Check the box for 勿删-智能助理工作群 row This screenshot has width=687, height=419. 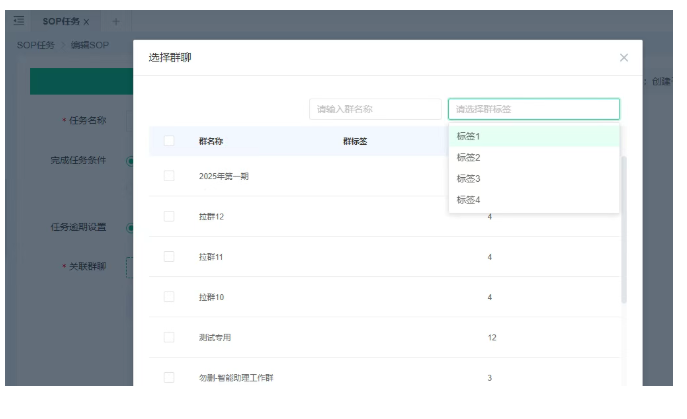pyautogui.click(x=169, y=377)
